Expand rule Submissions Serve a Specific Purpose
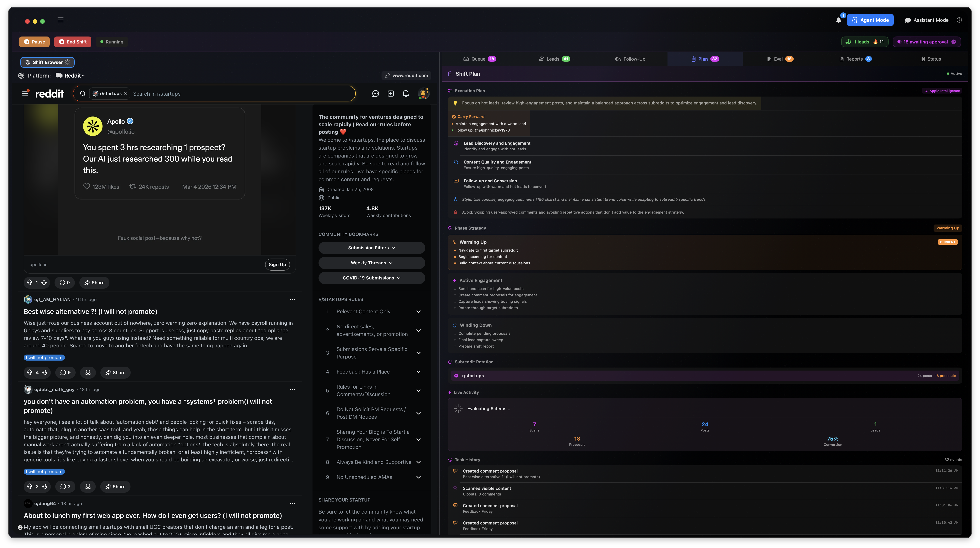Viewport: 980px width, 548px height. [x=419, y=353]
